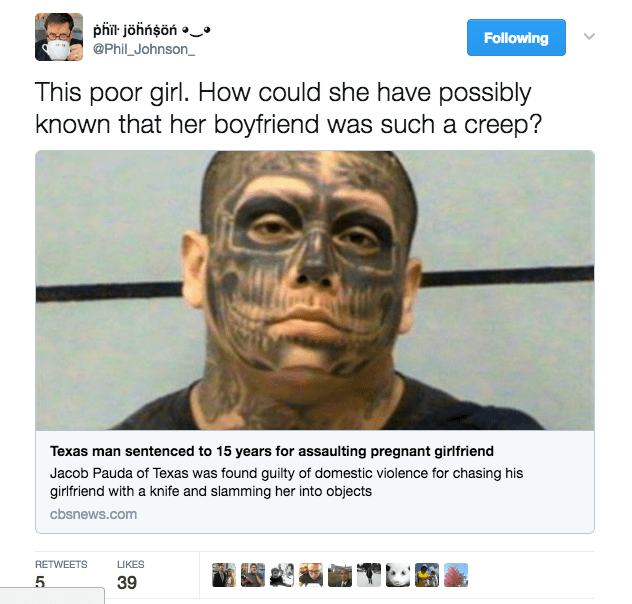Select the article description about Jacob Pauda
The image size is (632, 604).
287,482
